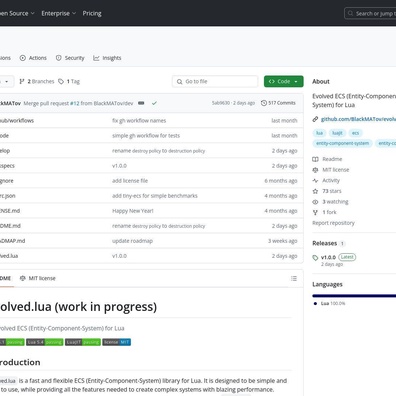Select the entity-component-system topic tag
396x396 pixels.
(343, 143)
